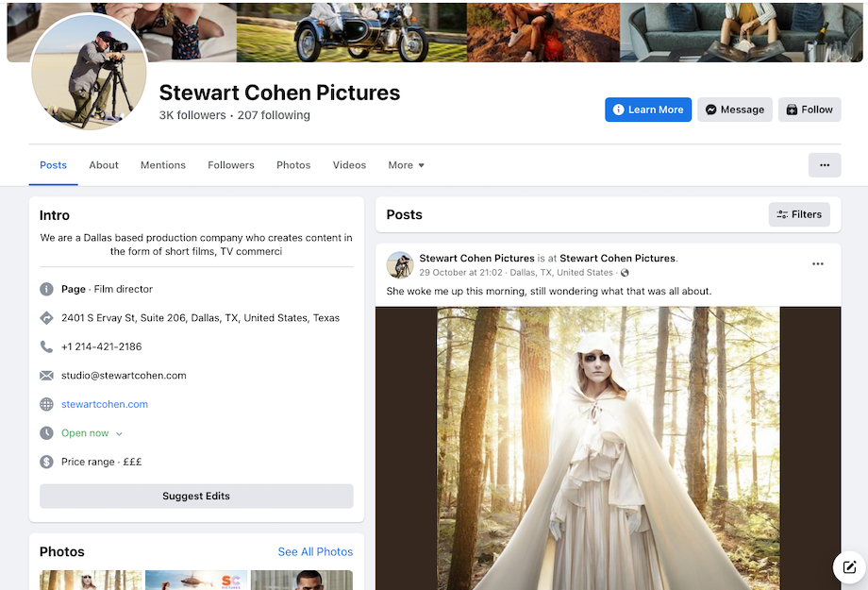The image size is (868, 590).
Task: Expand the Open now hours chevron
Action: 119,434
